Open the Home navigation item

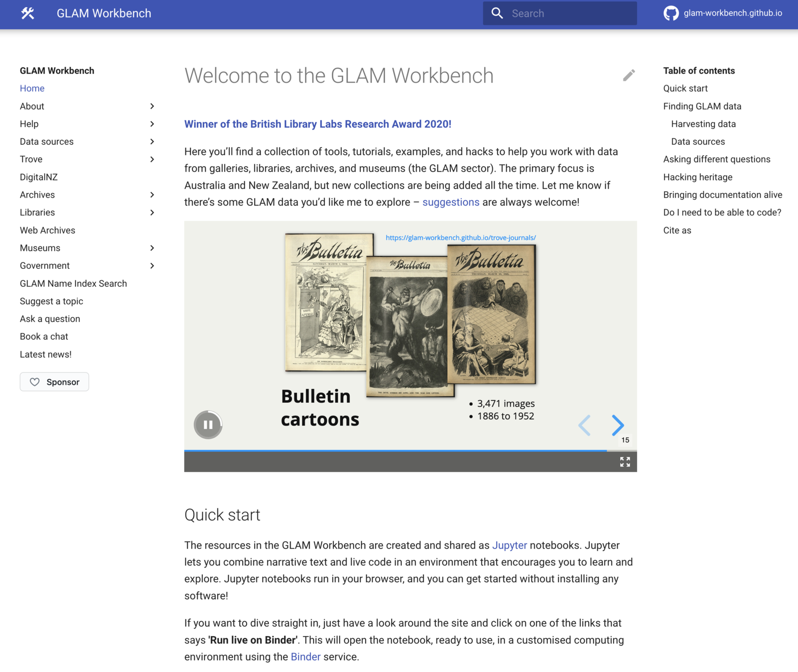pos(32,88)
